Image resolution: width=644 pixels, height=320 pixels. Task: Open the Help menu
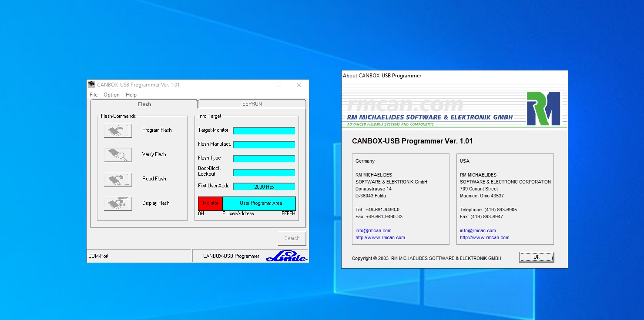pyautogui.click(x=131, y=95)
